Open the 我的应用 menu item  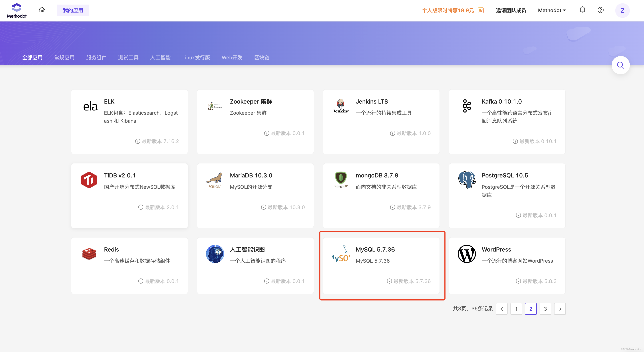73,11
